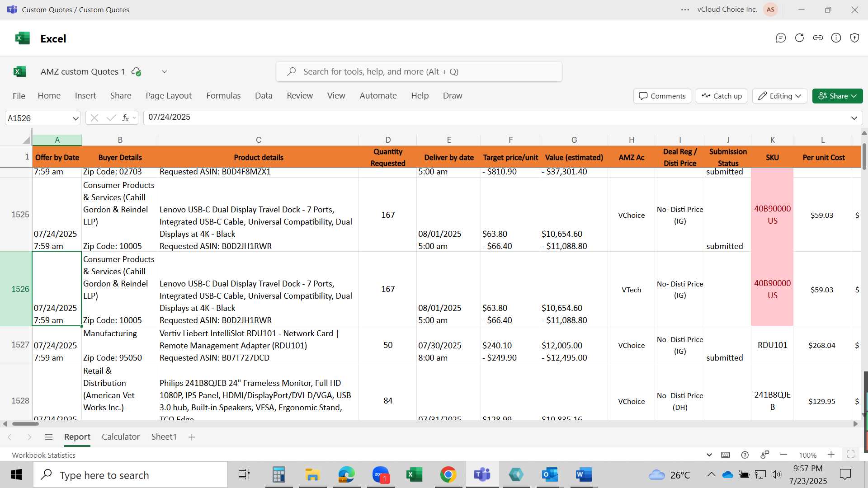Click the select all cells corner triangle
Screen dimensions: 868x488
click(27, 140)
